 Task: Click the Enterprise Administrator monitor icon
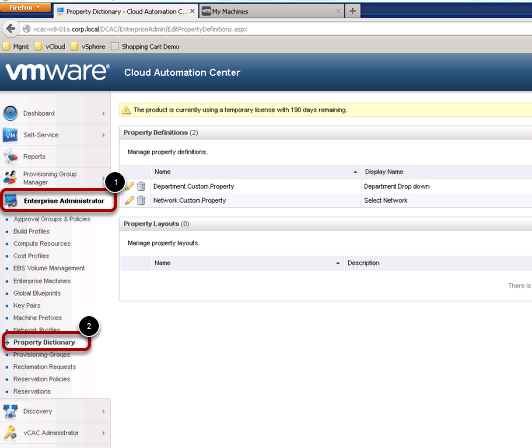coord(11,201)
